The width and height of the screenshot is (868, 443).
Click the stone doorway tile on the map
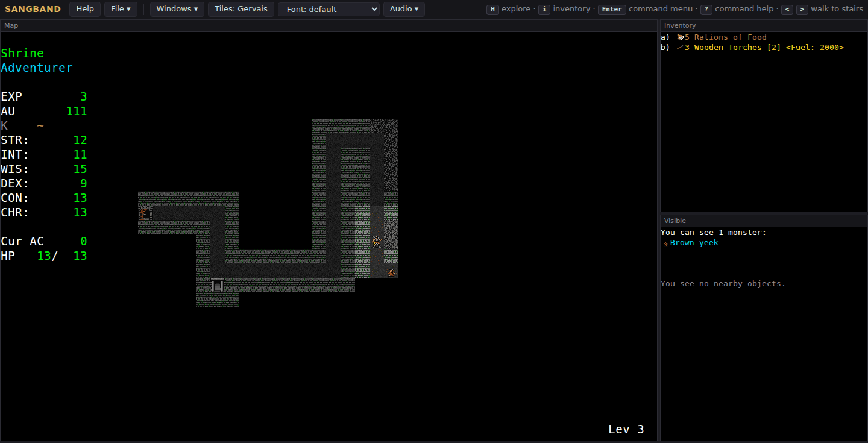(218, 286)
